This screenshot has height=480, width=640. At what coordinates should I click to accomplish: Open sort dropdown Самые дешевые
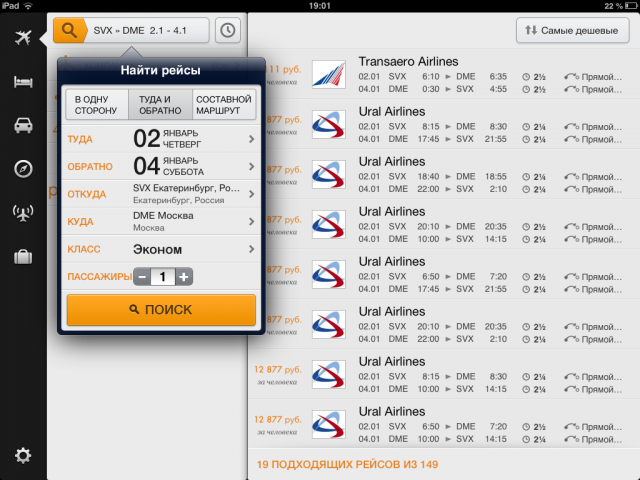click(x=572, y=30)
